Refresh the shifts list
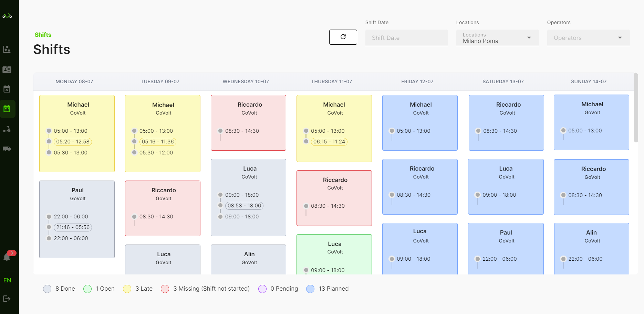This screenshot has width=644, height=314. click(x=343, y=37)
